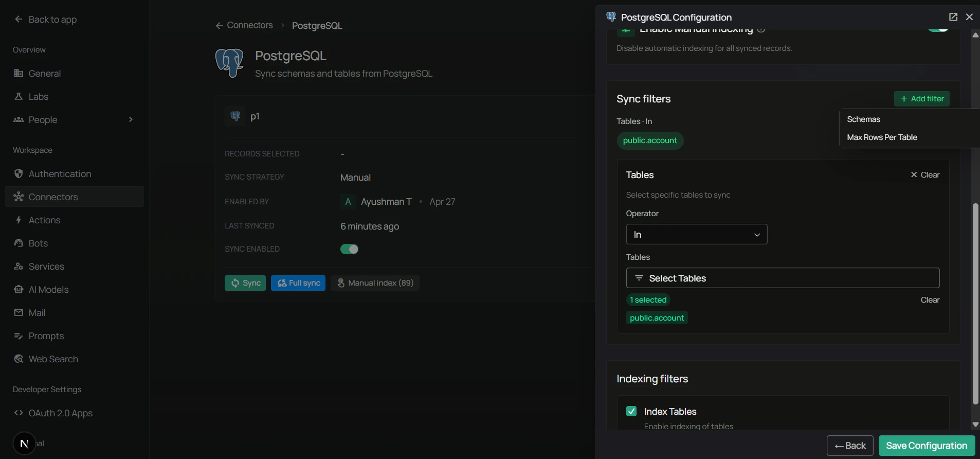The image size is (980, 459).
Task: Click the Apr 27 date text
Action: 442,202
